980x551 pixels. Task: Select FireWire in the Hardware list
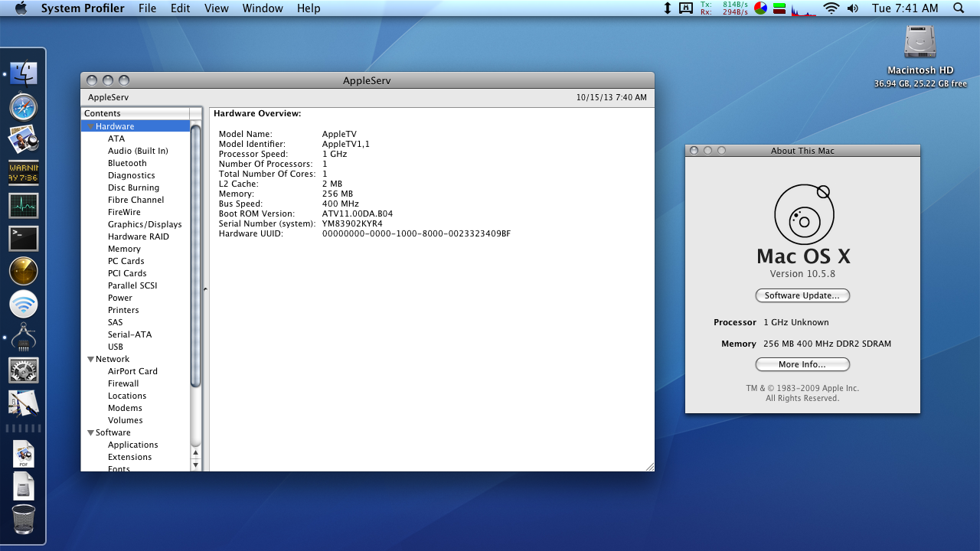(x=124, y=212)
